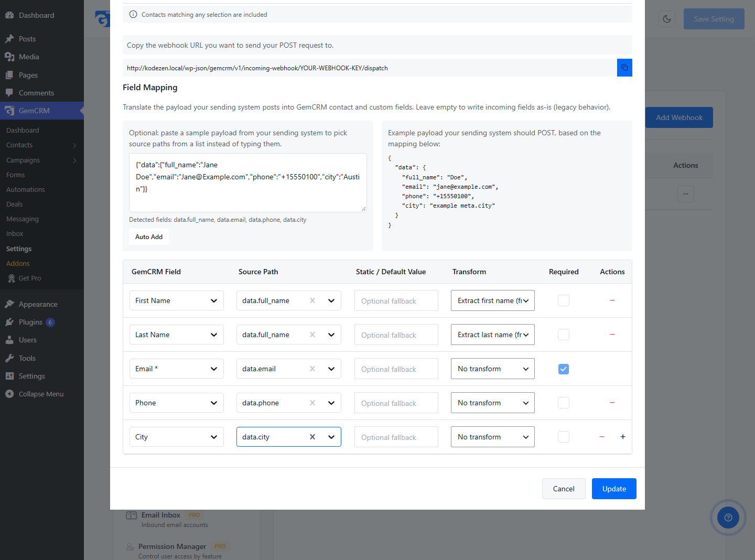The image size is (755, 560).
Task: Remove the City mapping row
Action: click(x=602, y=437)
